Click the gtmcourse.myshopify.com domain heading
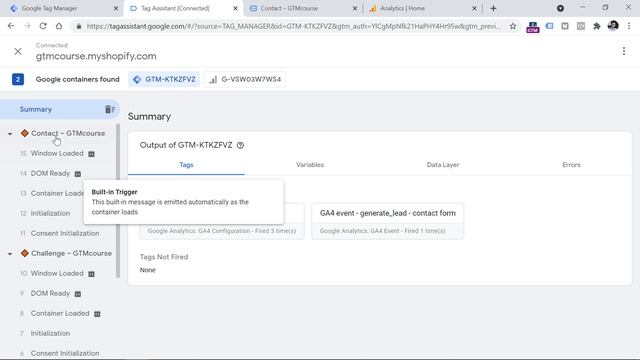640x360 pixels. click(x=96, y=56)
